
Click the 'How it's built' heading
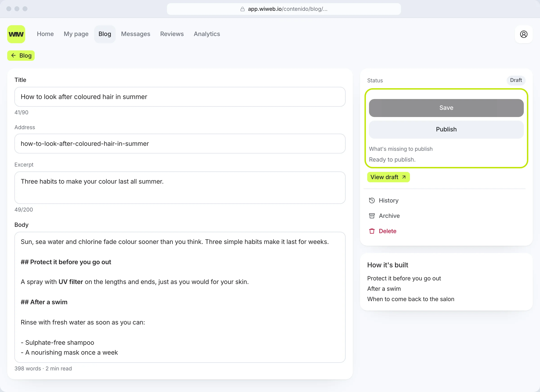(387, 265)
